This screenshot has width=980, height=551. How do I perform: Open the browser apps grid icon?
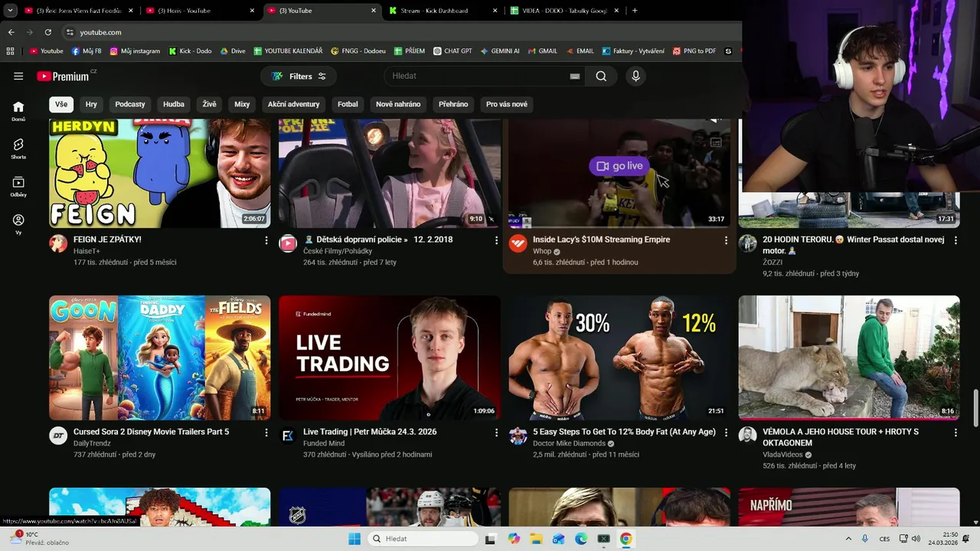tap(10, 51)
